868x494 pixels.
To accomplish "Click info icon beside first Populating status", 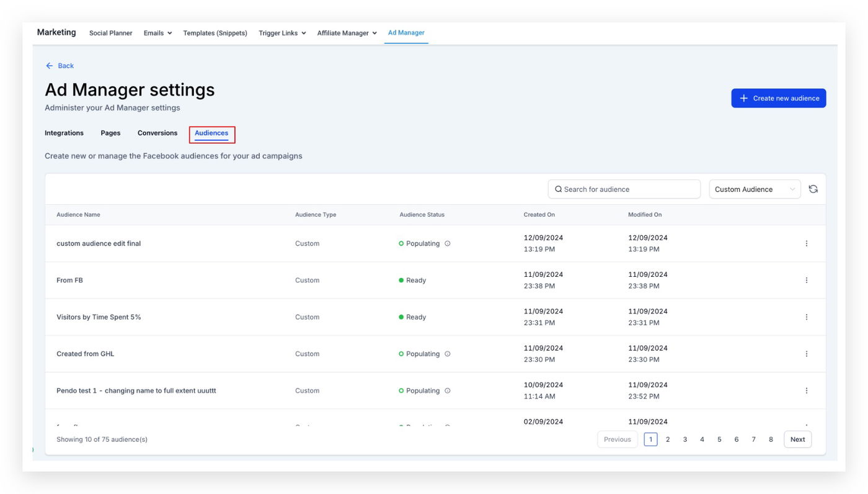I will [x=448, y=244].
